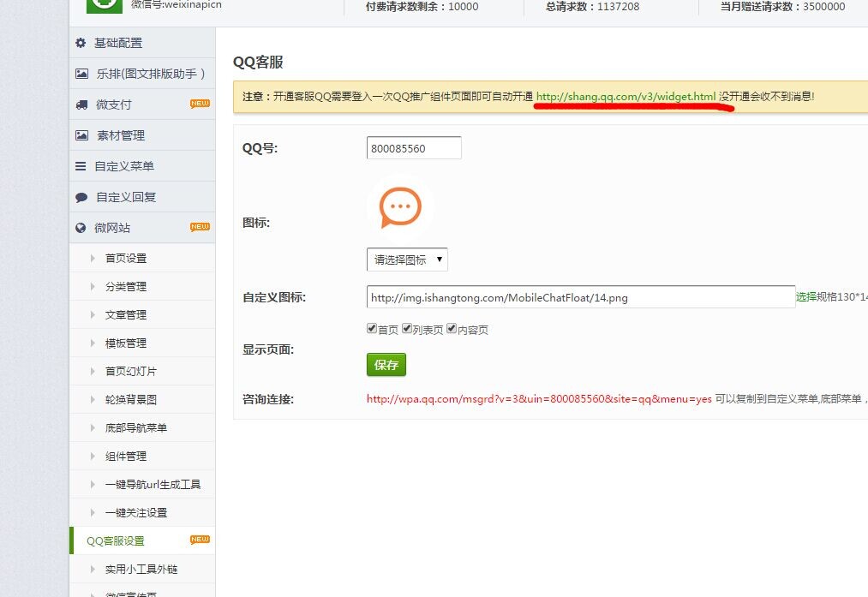The width and height of the screenshot is (868, 597).
Task: Open 文章管理 in the sidebar menu
Action: coord(125,314)
